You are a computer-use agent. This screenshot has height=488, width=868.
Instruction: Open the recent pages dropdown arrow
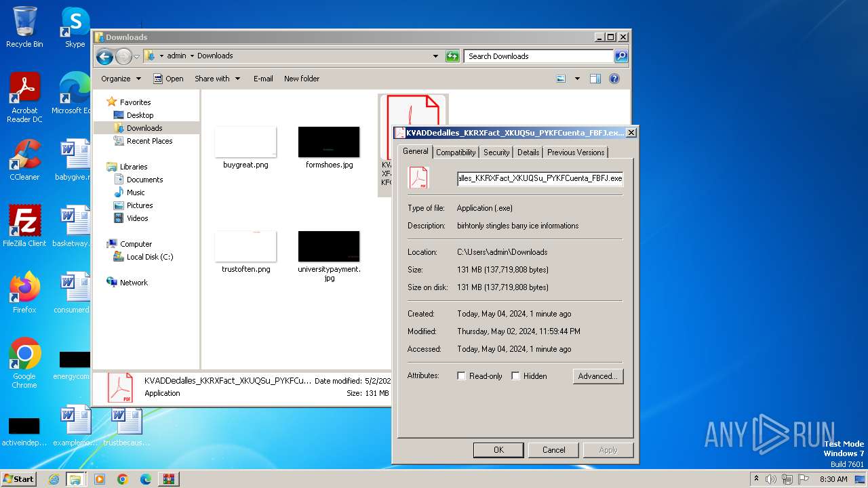[137, 56]
